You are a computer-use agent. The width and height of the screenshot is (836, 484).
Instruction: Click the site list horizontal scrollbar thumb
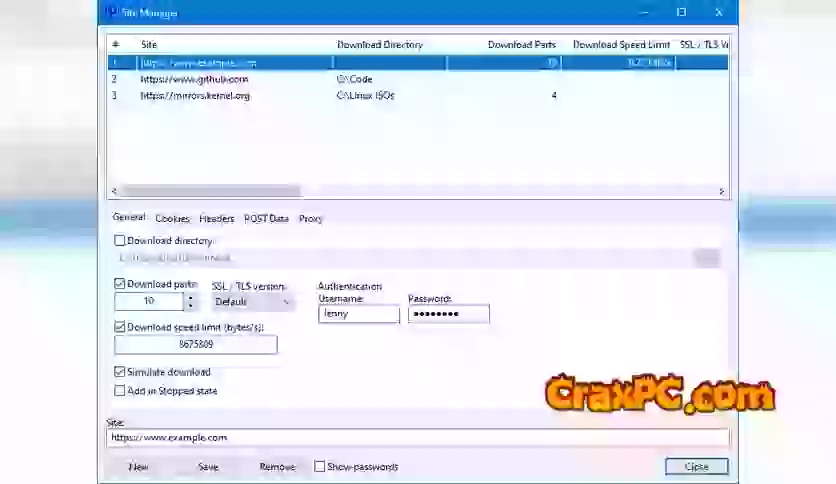pyautogui.click(x=211, y=191)
